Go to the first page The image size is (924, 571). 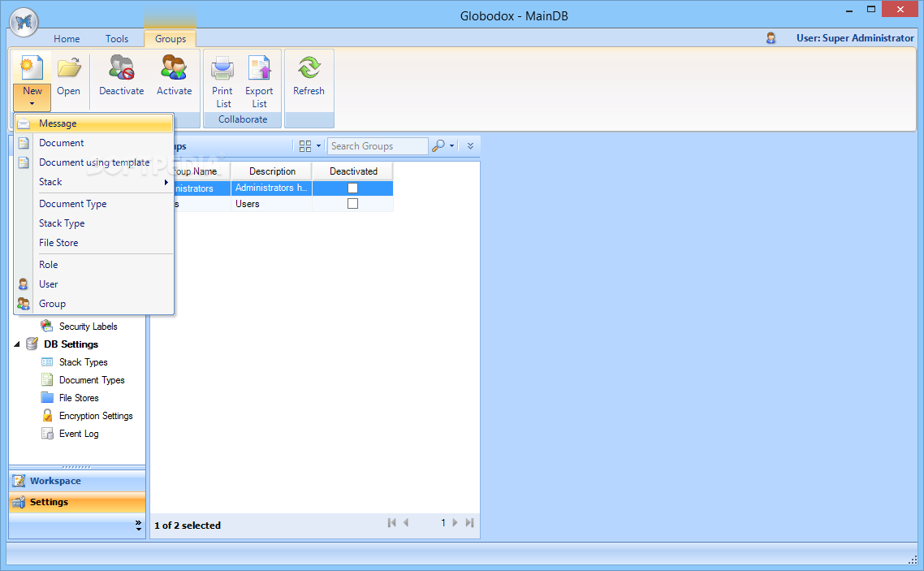pos(392,523)
